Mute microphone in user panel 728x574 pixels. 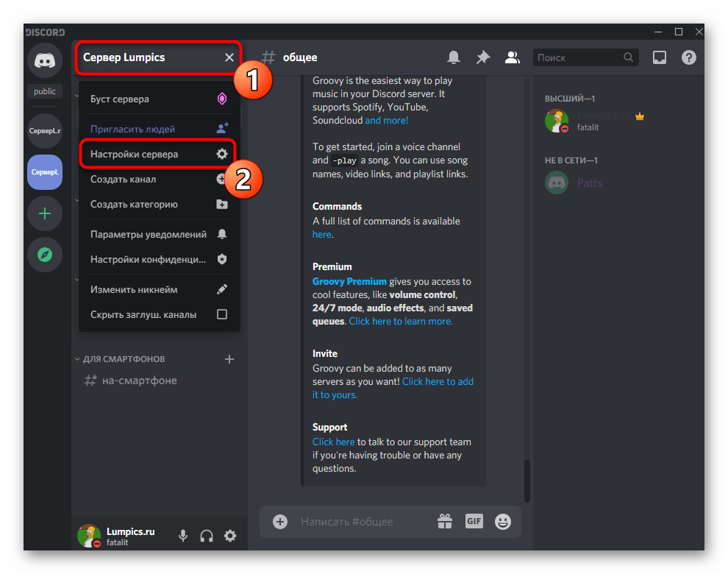pyautogui.click(x=183, y=536)
